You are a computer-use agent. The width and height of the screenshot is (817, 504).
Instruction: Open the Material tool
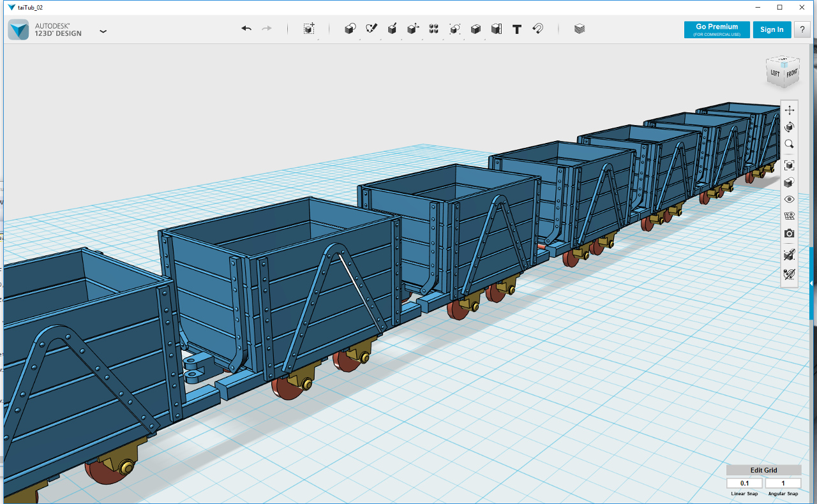(580, 29)
